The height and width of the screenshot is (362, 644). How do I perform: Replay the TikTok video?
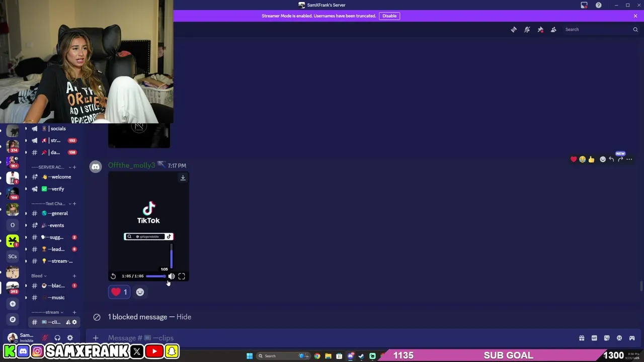tap(113, 276)
